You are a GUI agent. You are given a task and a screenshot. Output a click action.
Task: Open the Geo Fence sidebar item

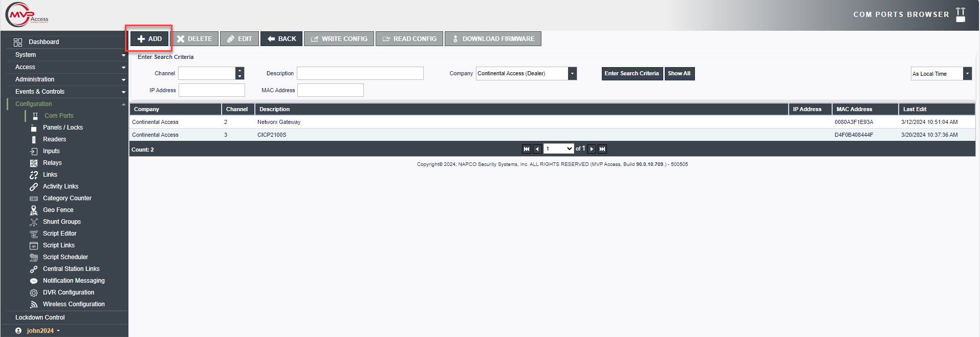pyautogui.click(x=58, y=210)
